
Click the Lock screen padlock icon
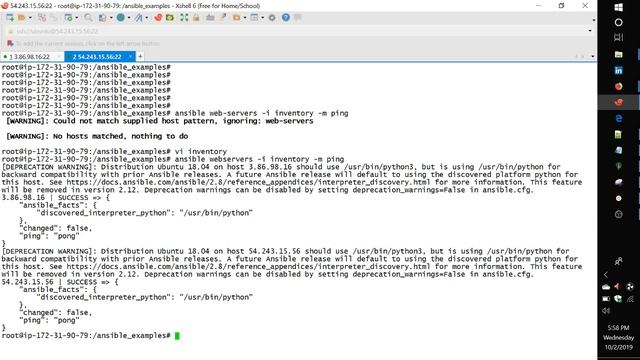[x=196, y=18]
